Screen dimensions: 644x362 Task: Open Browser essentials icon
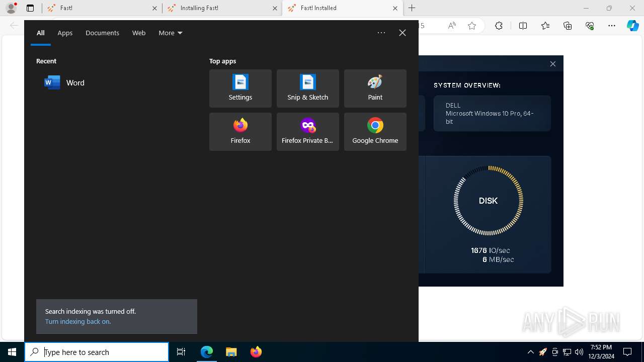tap(590, 26)
